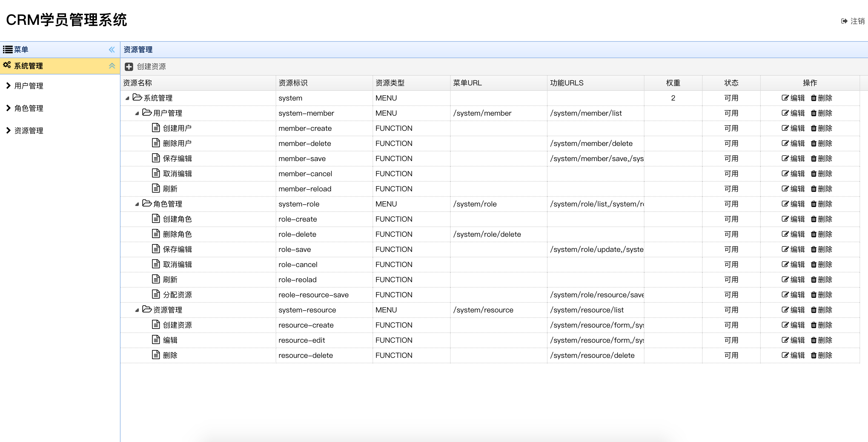Click the file icon of 分配资源

pos(156,294)
